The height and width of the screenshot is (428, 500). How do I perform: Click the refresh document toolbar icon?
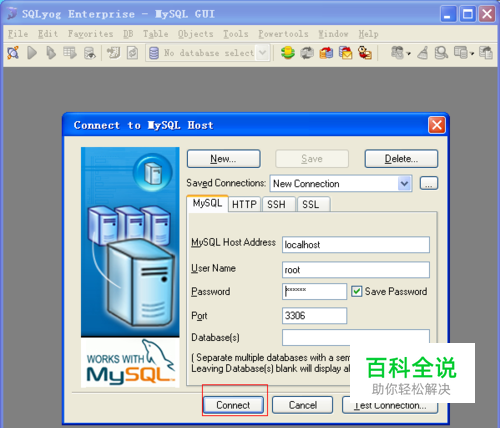pyautogui.click(x=132, y=53)
